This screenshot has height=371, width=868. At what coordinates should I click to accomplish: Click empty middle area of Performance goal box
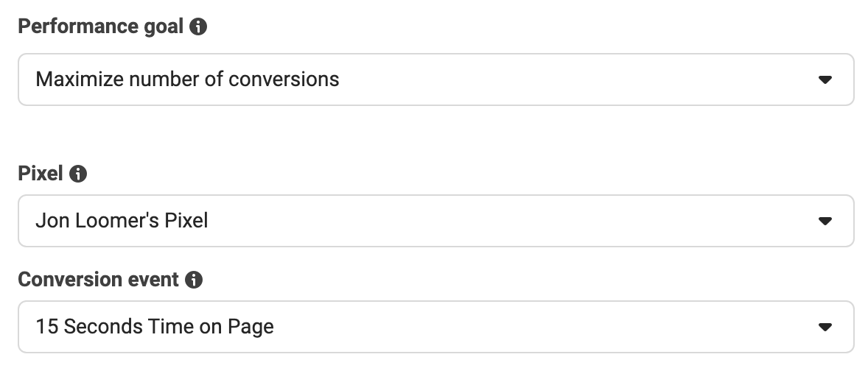pos(575,79)
